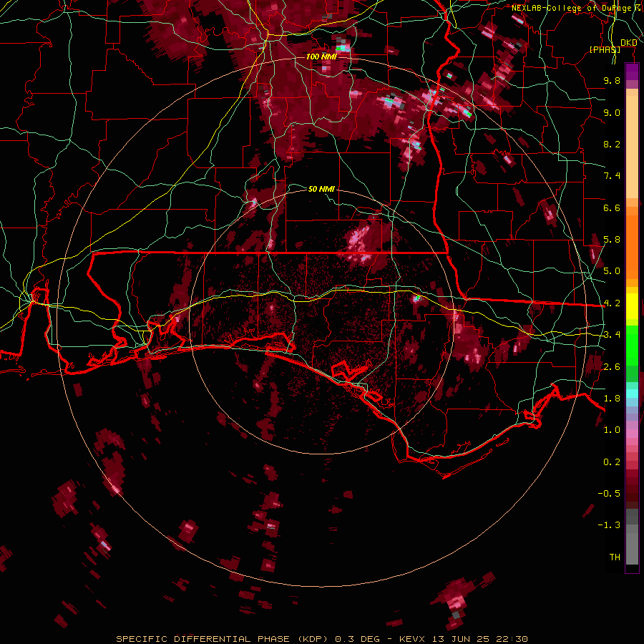
Task: Select the 0.2 scale label
Action: 612,462
